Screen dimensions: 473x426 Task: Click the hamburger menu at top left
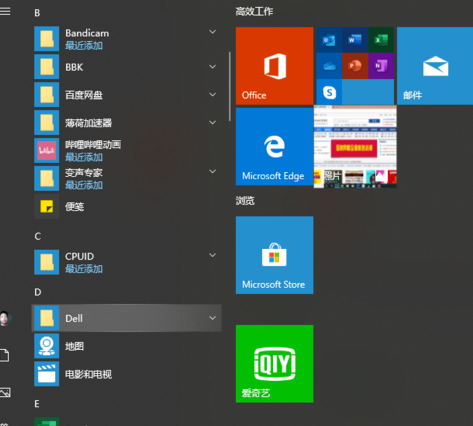point(5,11)
